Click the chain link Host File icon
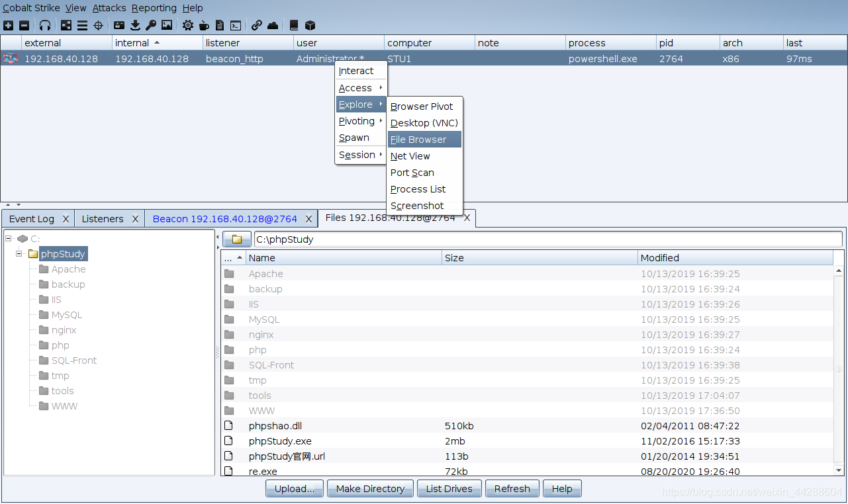This screenshot has width=848, height=504. tap(257, 26)
